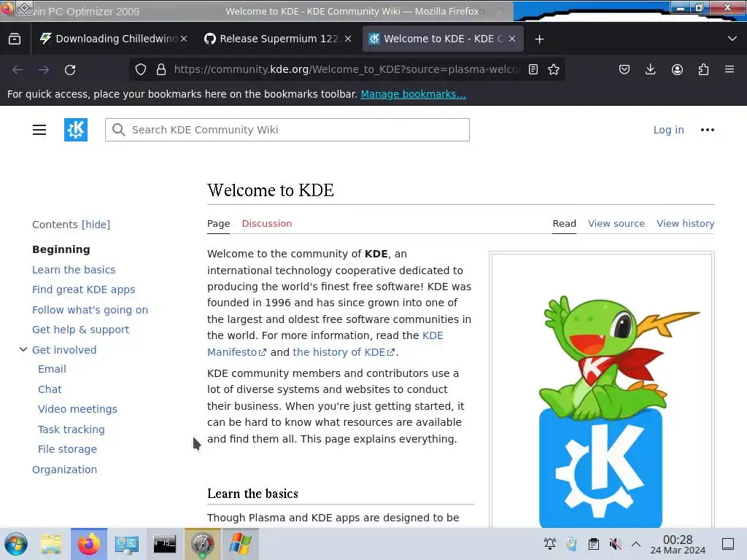Jump to Learn the basics section
Screen dimensions: 747x560
click(74, 270)
